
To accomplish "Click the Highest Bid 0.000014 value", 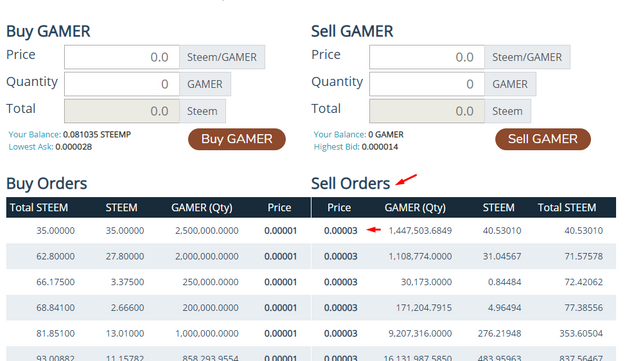I will coord(380,147).
